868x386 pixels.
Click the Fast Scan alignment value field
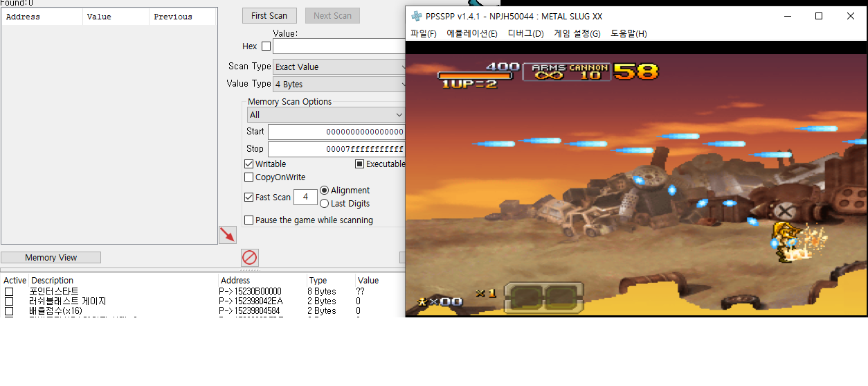tap(305, 198)
